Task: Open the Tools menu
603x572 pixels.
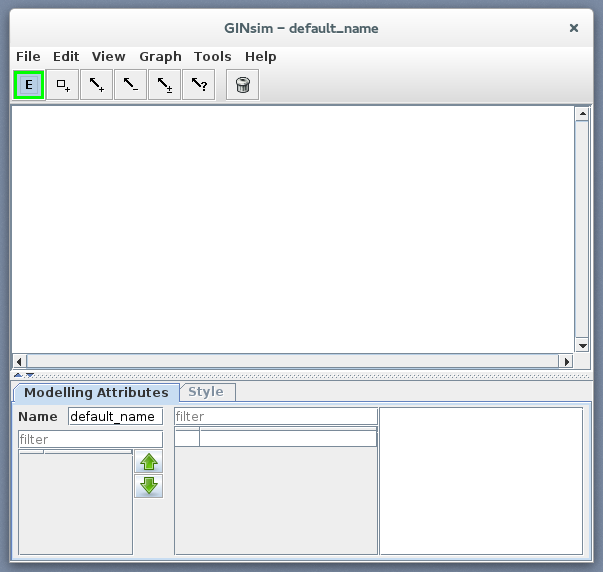Action: (x=213, y=57)
